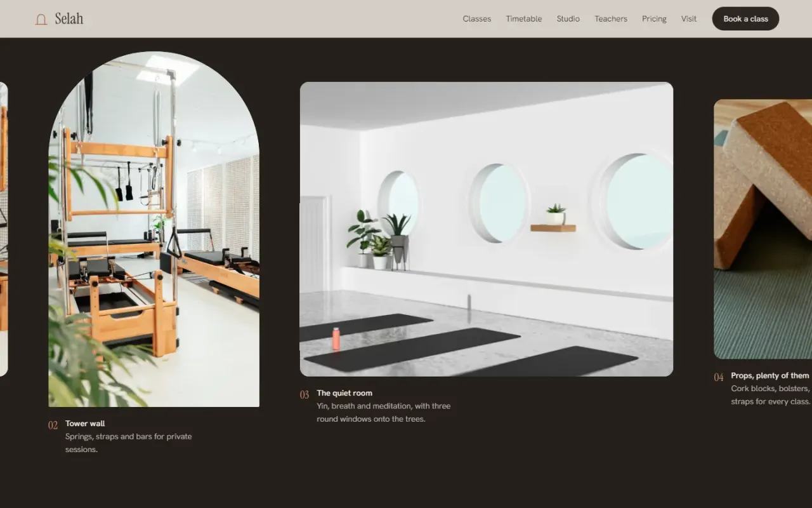Click the 'Props, plenty of them' title

click(x=770, y=375)
